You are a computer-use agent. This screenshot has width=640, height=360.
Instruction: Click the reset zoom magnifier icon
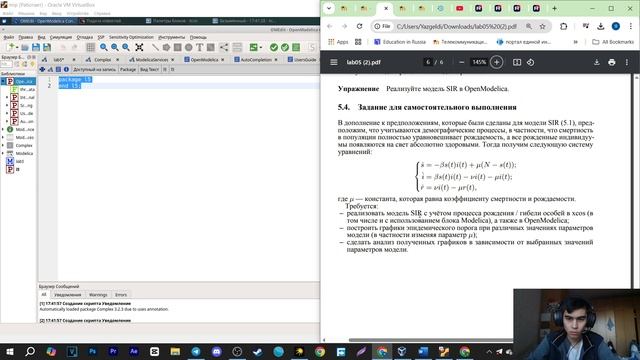[104, 47]
